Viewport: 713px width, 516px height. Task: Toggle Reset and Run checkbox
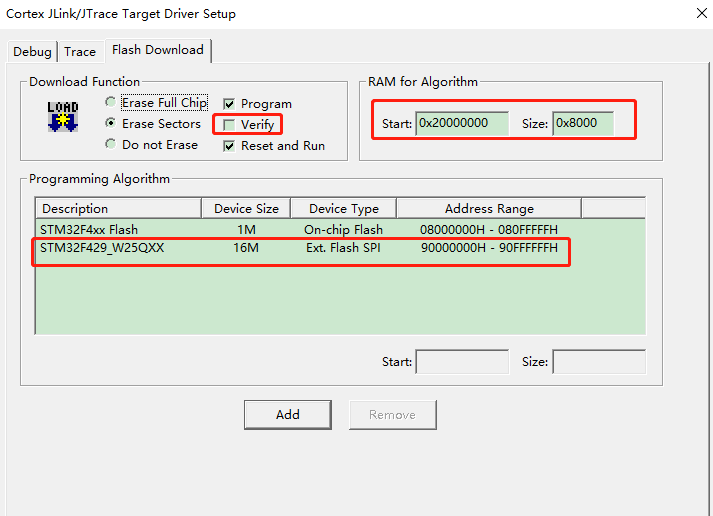[229, 146]
